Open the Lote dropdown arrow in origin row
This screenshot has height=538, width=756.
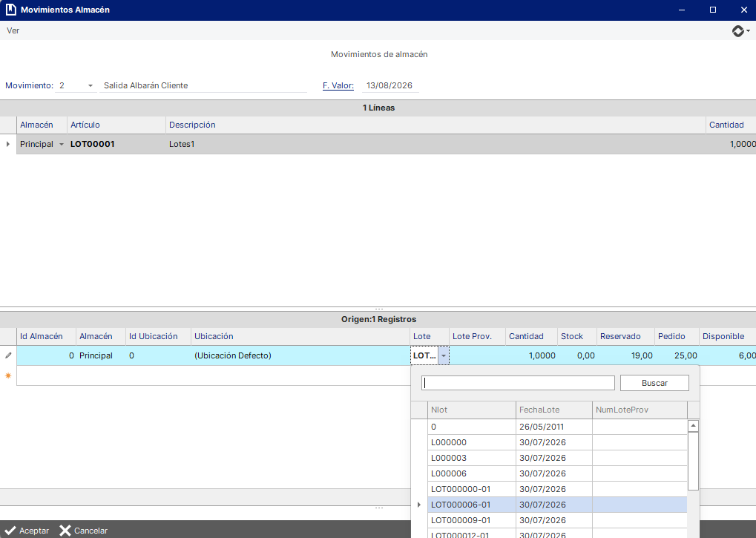coord(443,355)
